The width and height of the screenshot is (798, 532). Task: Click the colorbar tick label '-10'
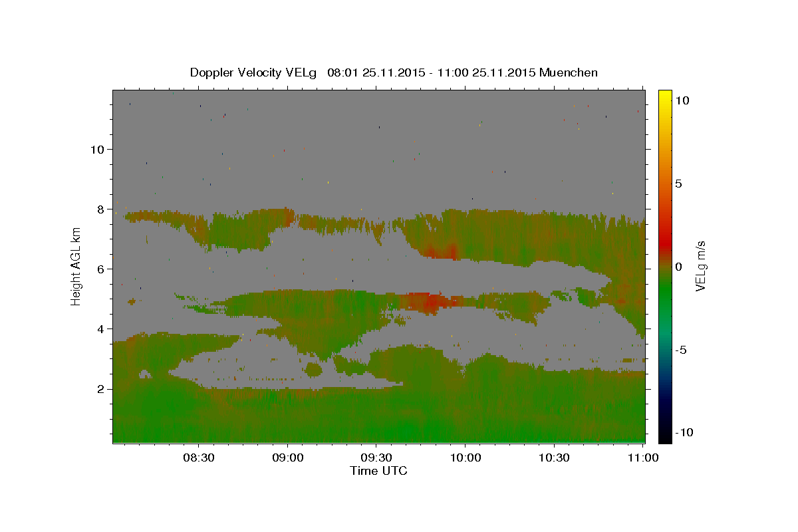click(x=683, y=432)
